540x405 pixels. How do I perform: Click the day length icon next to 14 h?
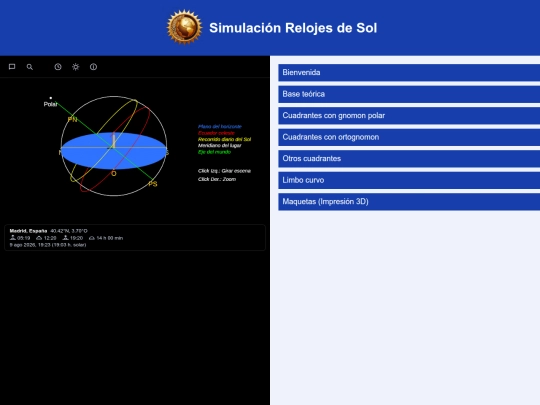click(92, 238)
